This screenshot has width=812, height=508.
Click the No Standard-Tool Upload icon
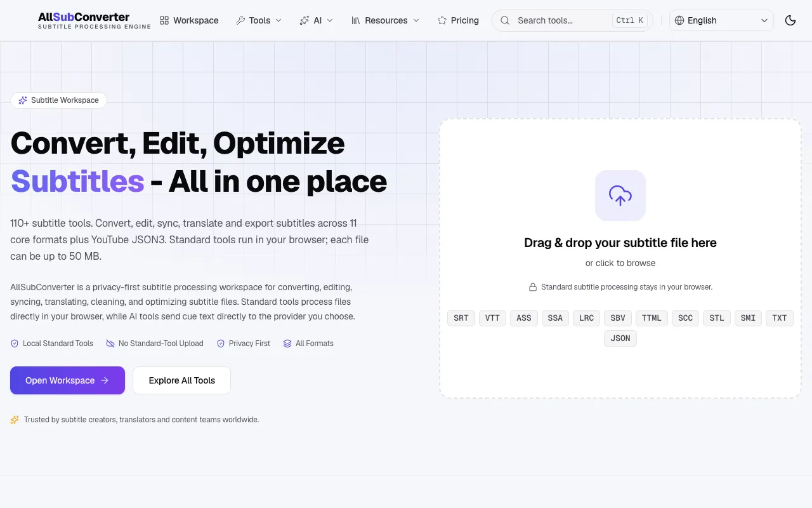pyautogui.click(x=110, y=344)
